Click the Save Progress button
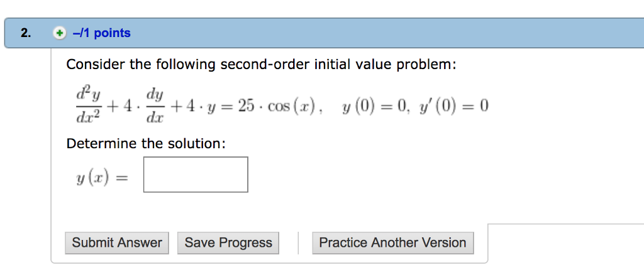This screenshot has width=644, height=277. (x=228, y=243)
